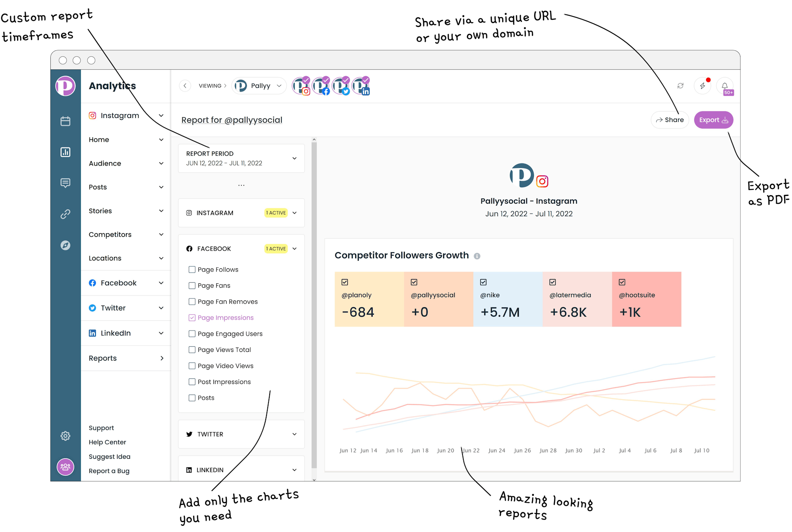Check the Page Fan Removes checkbox
Viewport: 792px width, 532px height.
click(x=192, y=302)
